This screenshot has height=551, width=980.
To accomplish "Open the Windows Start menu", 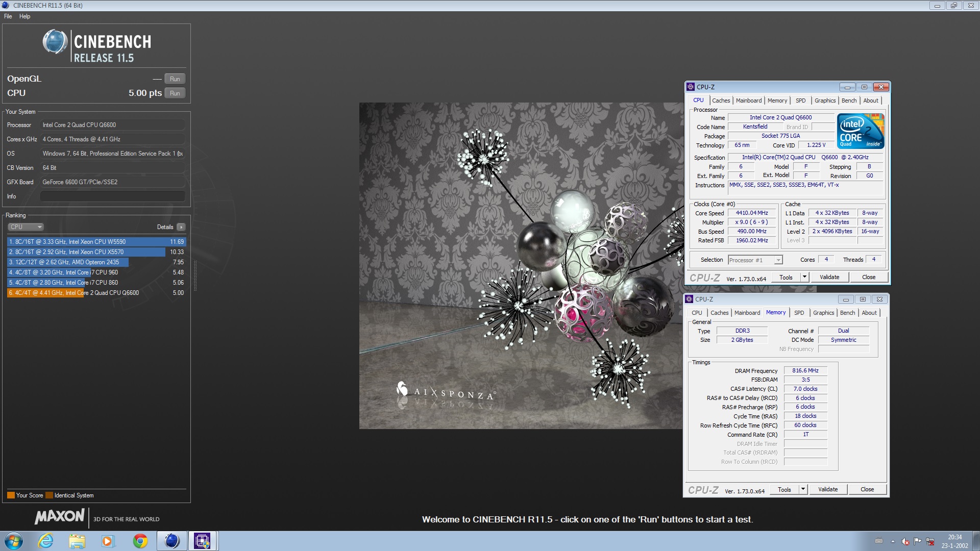I will point(14,541).
